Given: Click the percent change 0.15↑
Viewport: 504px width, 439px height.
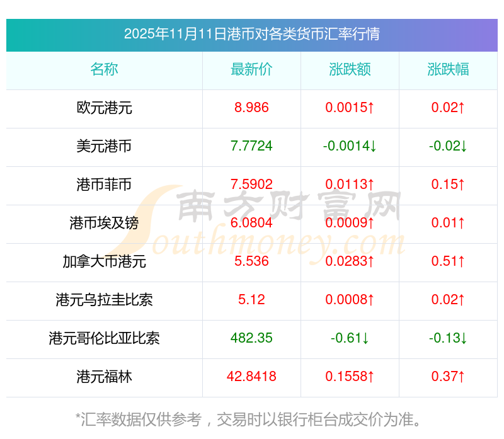Looking at the screenshot, I should (x=448, y=185).
